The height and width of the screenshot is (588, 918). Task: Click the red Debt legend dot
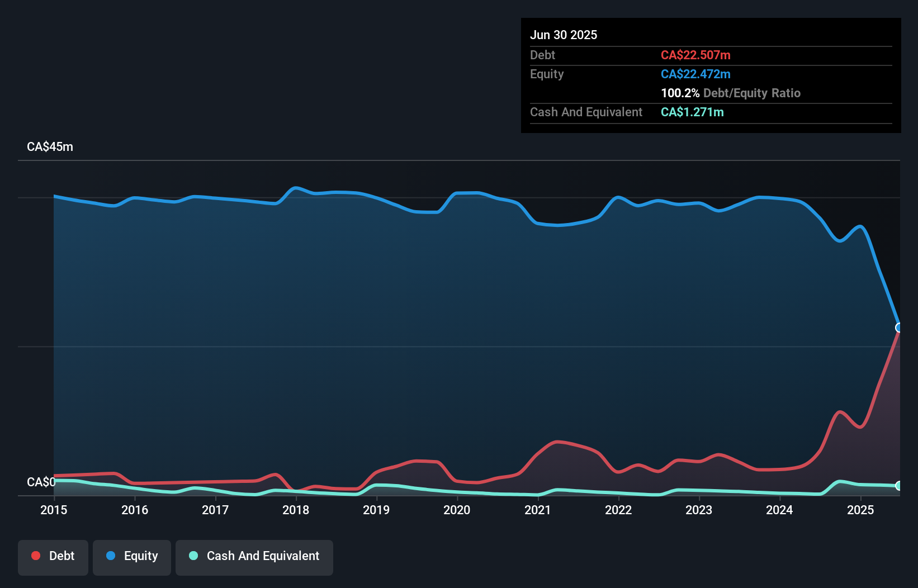pyautogui.click(x=36, y=556)
